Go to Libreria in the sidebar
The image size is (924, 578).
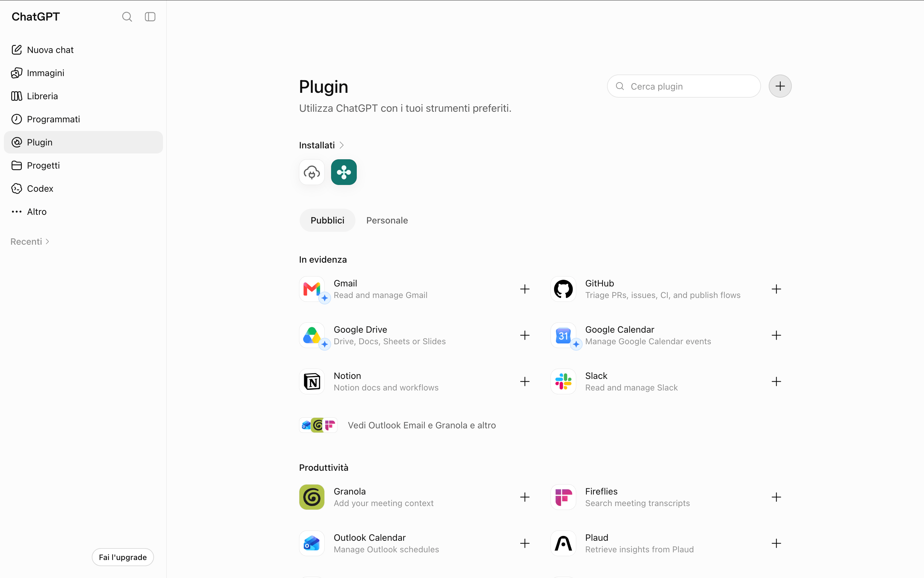83,96
